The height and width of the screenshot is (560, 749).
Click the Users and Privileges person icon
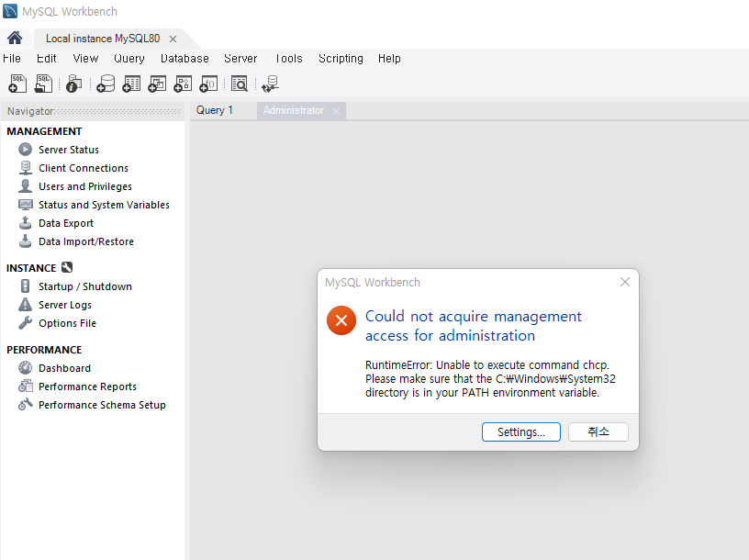(26, 185)
